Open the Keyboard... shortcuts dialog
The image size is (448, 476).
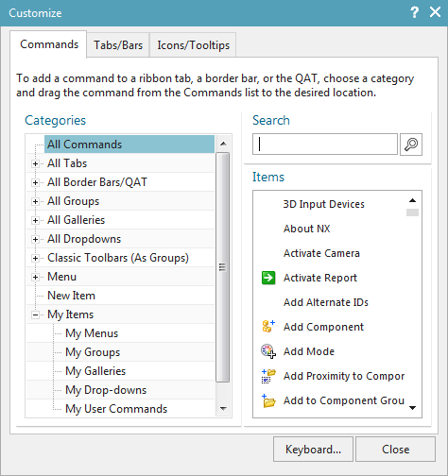pos(313,450)
